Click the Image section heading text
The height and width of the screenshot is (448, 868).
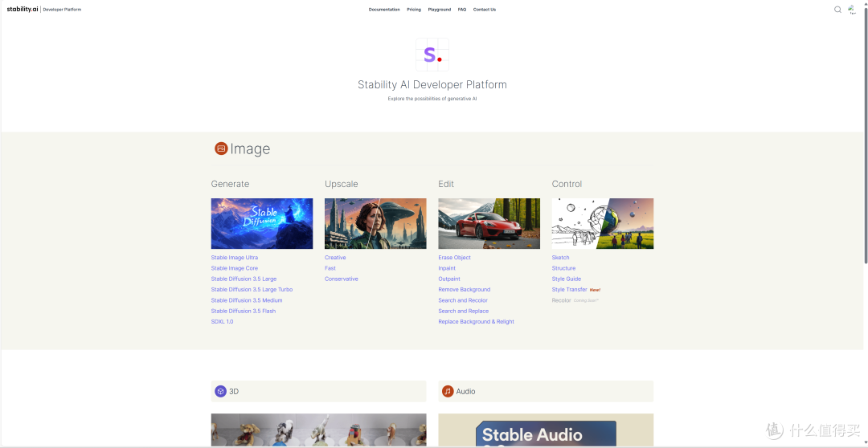(x=250, y=149)
